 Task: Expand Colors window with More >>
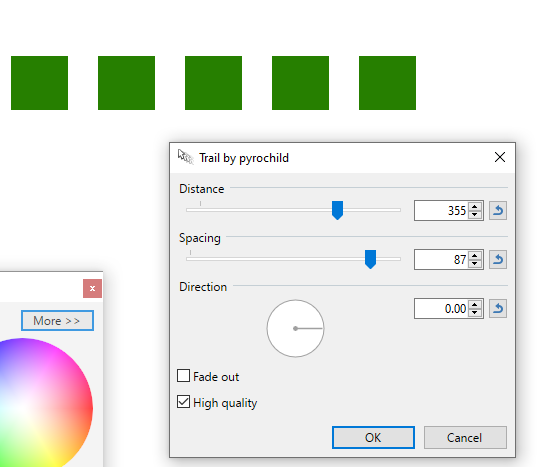57,320
